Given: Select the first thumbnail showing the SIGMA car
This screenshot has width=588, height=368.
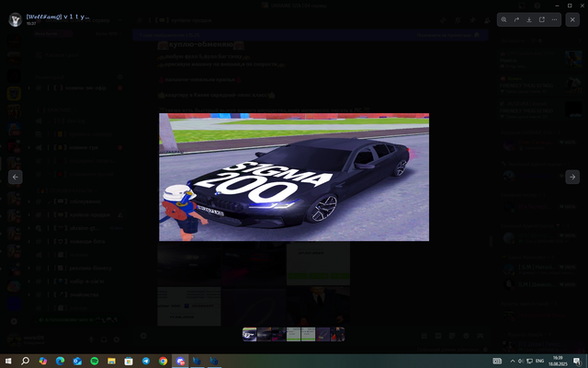Looking at the screenshot, I should point(249,334).
